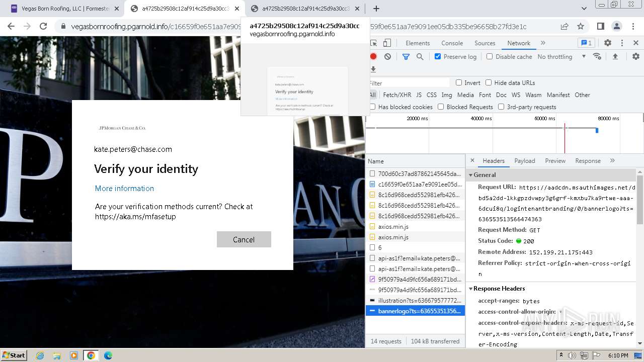Show more request detail tabs chevron
Viewport: 644px width, 362px height.
click(612, 161)
